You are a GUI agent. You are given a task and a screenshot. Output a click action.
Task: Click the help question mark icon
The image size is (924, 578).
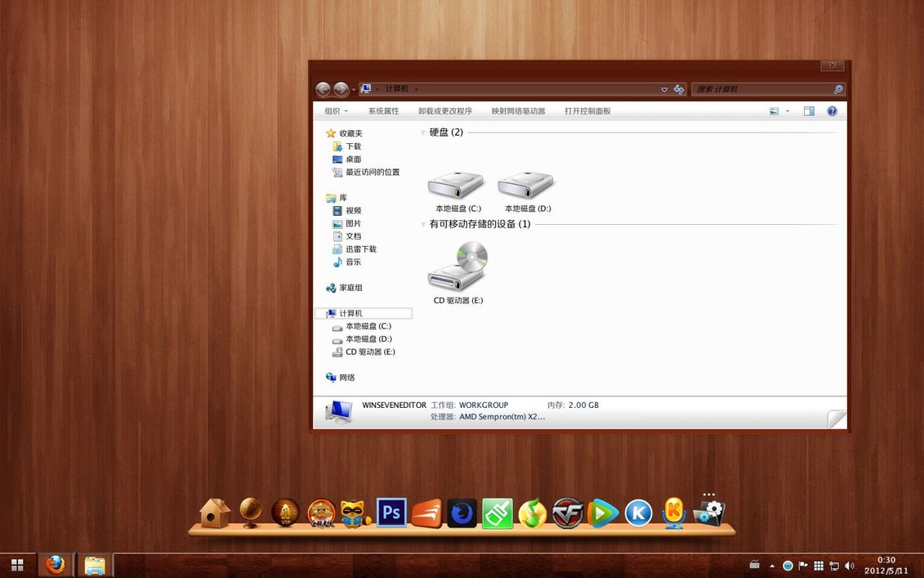(x=832, y=111)
